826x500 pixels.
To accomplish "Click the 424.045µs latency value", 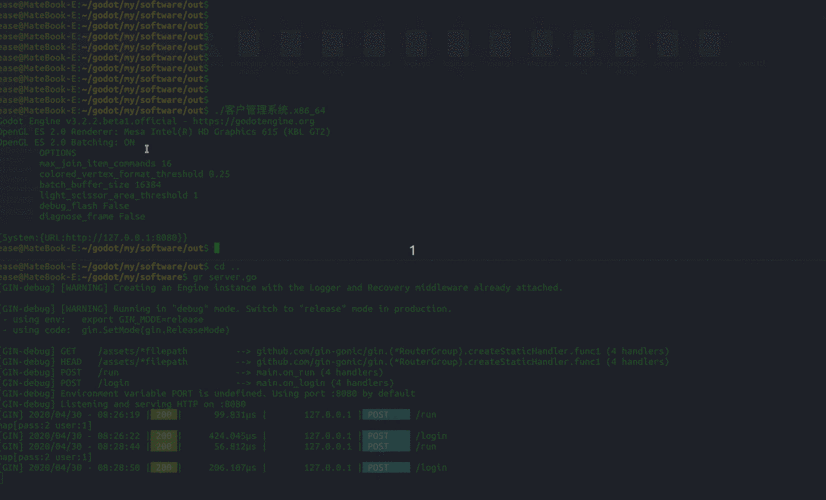I will [232, 436].
